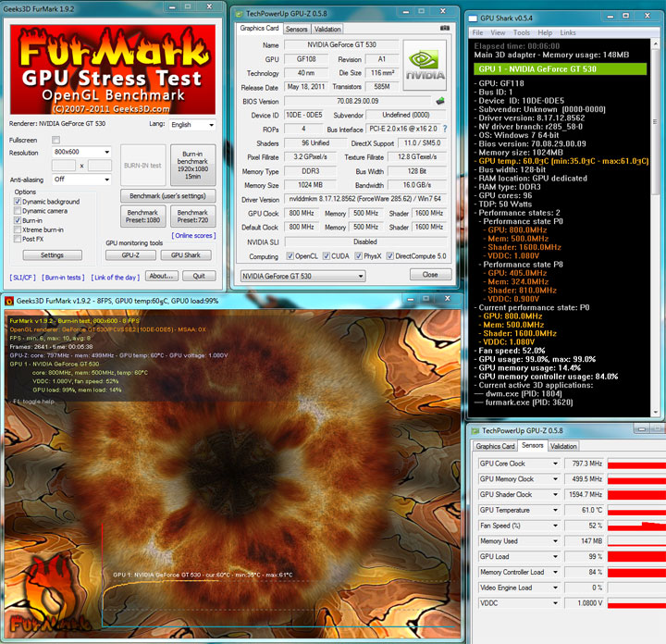Viewport: 666px width, 644px height.
Task: Disable the Dynamic background option
Action: pyautogui.click(x=18, y=202)
